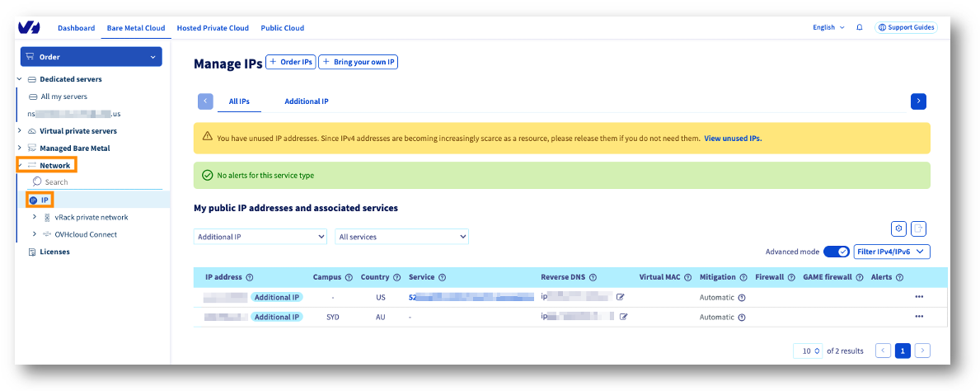Click Bring your own IP button

point(359,62)
